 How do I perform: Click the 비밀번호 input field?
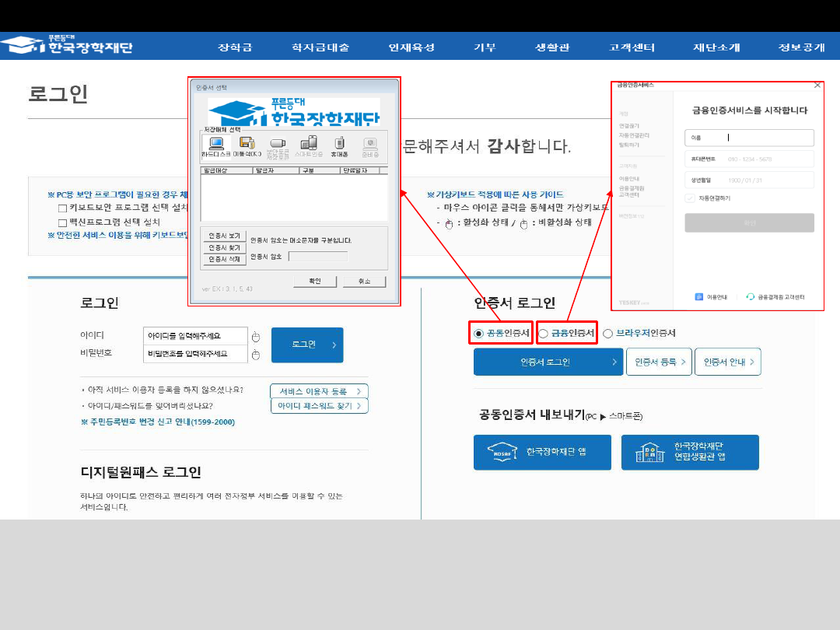click(195, 354)
